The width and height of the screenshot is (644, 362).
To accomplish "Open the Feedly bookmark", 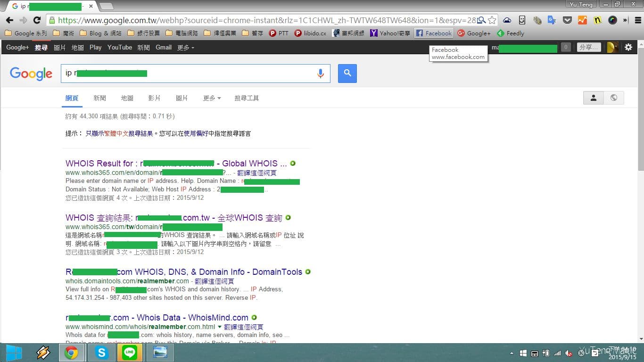I will (x=511, y=33).
